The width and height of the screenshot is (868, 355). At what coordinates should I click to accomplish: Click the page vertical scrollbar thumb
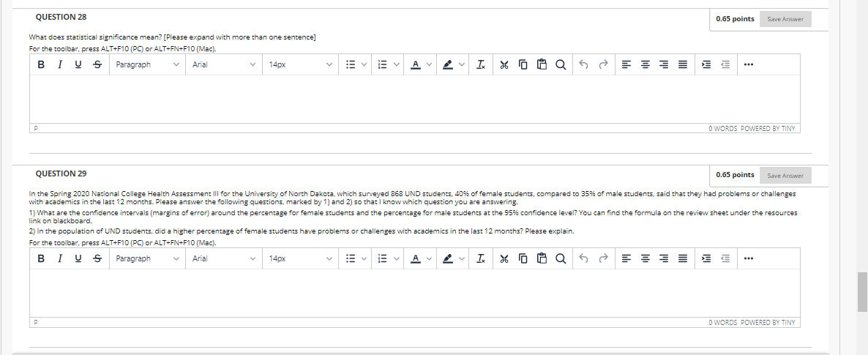tap(862, 292)
